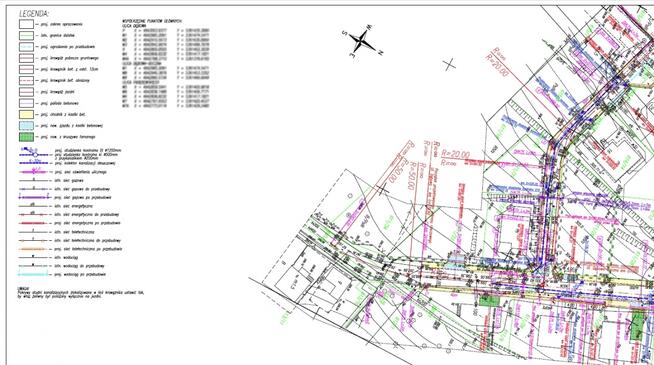Click the LEGENDA heading

34,14
